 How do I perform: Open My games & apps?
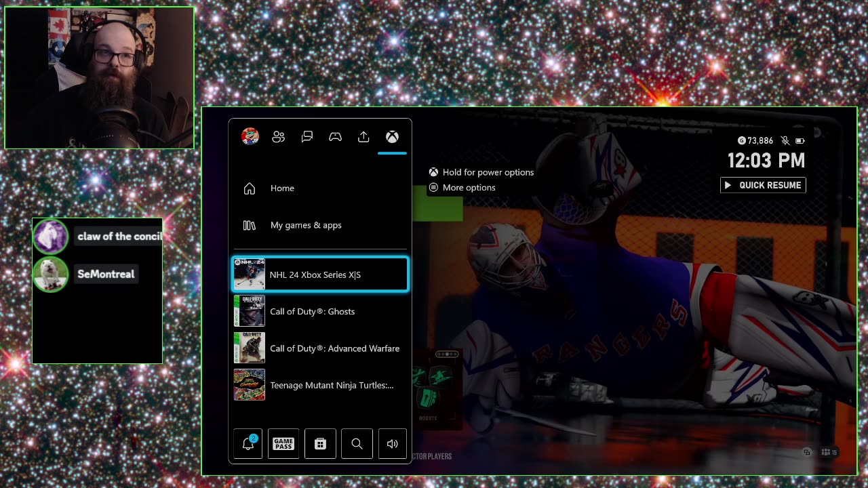click(320, 225)
